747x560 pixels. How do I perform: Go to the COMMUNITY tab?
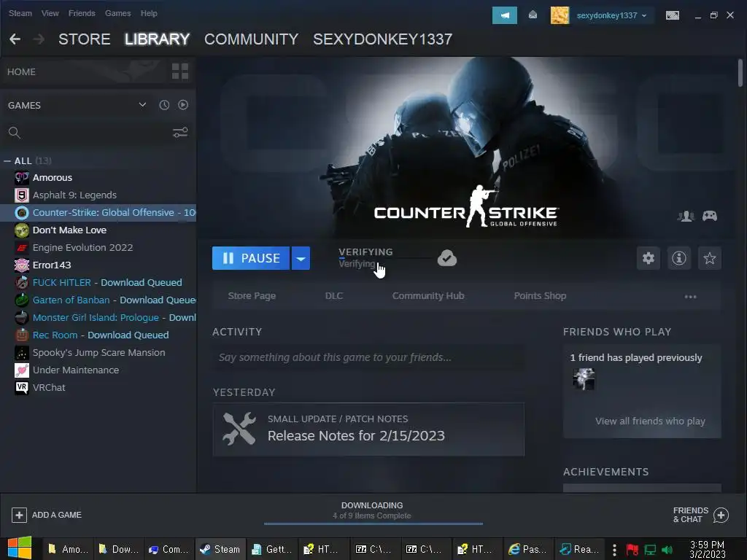click(251, 39)
